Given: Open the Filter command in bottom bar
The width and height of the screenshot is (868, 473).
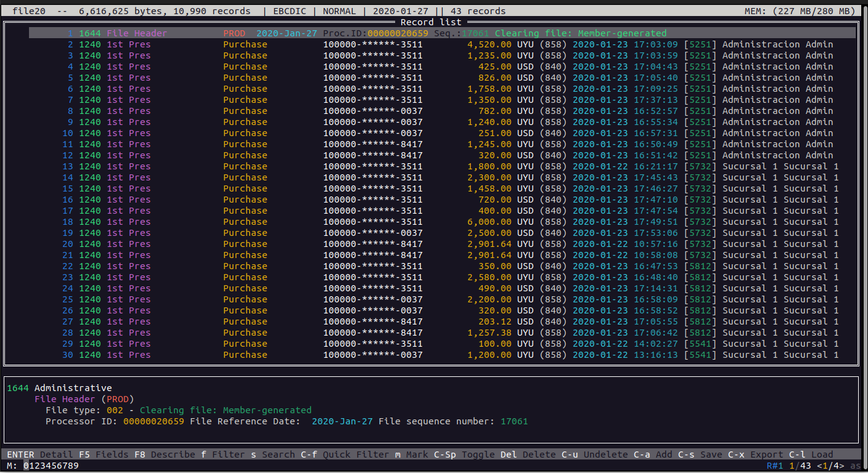Looking at the screenshot, I should 223,455.
